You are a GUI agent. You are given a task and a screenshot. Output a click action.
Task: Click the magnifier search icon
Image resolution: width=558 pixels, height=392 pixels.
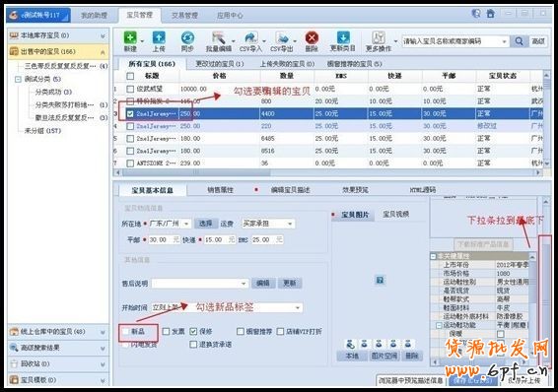[520, 41]
